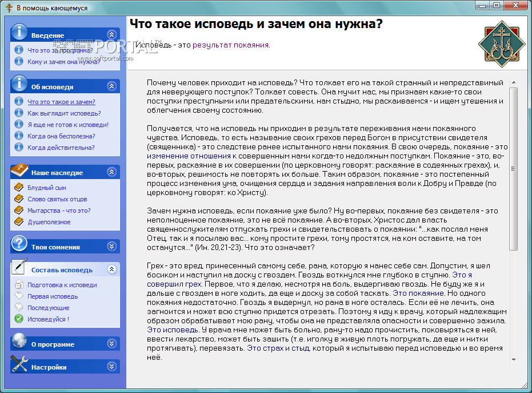Click the Составь исповедь section header title
532x393 pixels.
62,270
